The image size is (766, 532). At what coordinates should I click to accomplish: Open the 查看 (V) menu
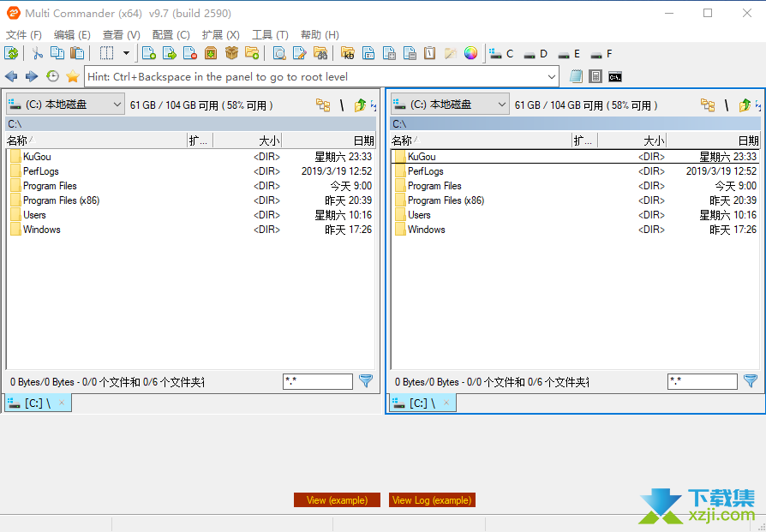click(121, 34)
